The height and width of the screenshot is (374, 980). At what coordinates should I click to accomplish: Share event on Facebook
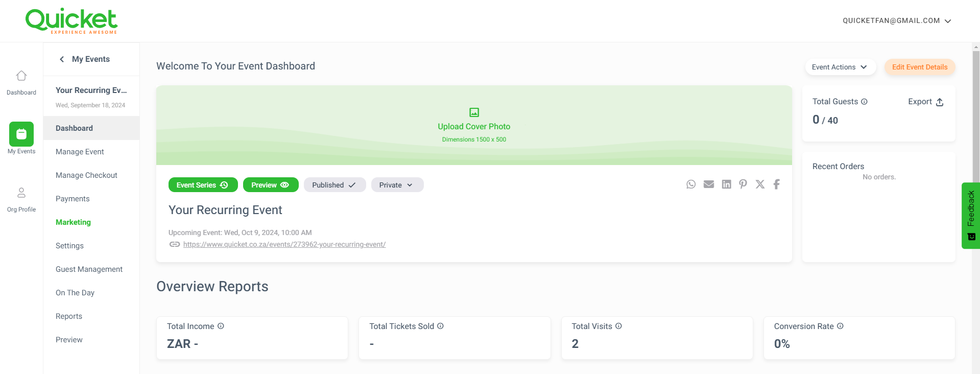pyautogui.click(x=776, y=184)
